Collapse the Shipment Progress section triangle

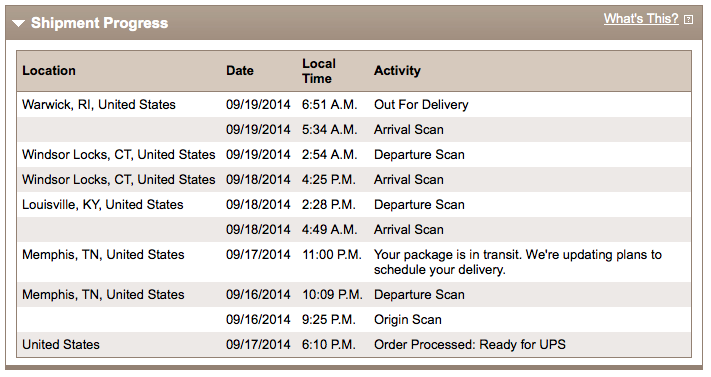tap(18, 23)
